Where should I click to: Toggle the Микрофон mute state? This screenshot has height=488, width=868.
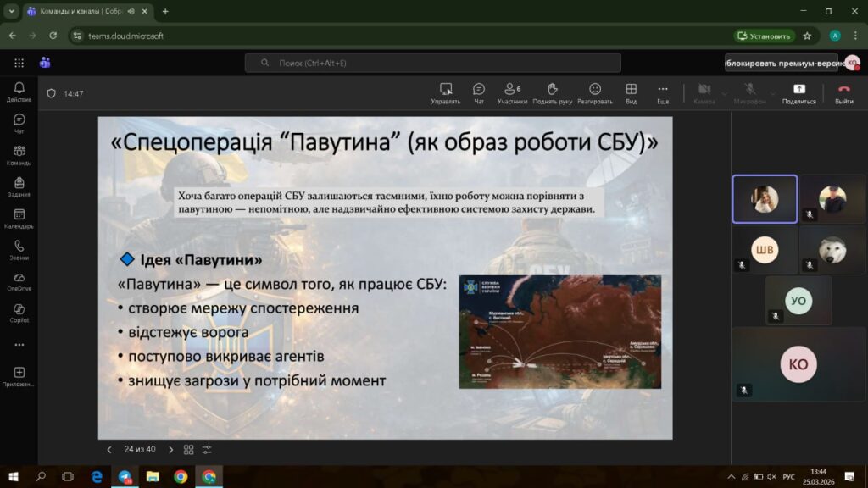(749, 90)
